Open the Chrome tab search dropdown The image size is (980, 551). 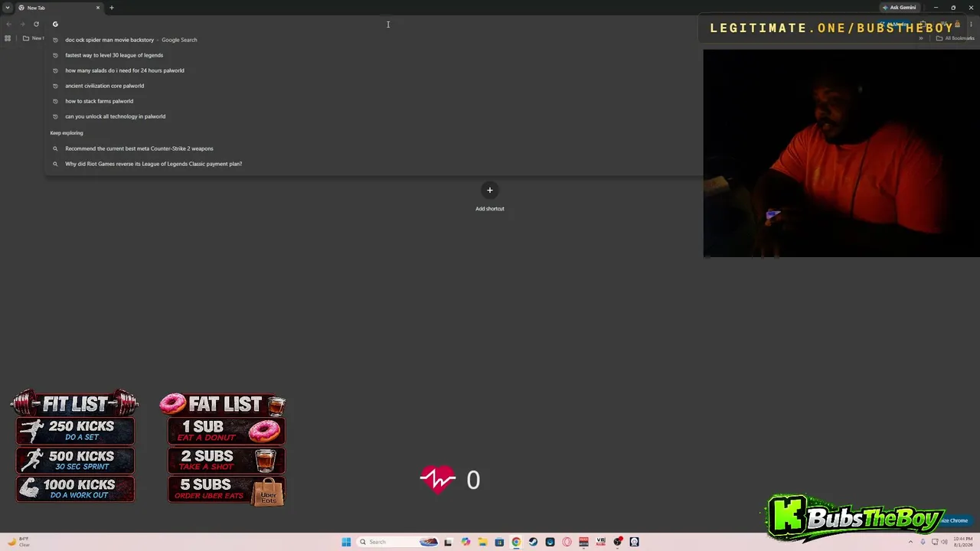point(7,8)
